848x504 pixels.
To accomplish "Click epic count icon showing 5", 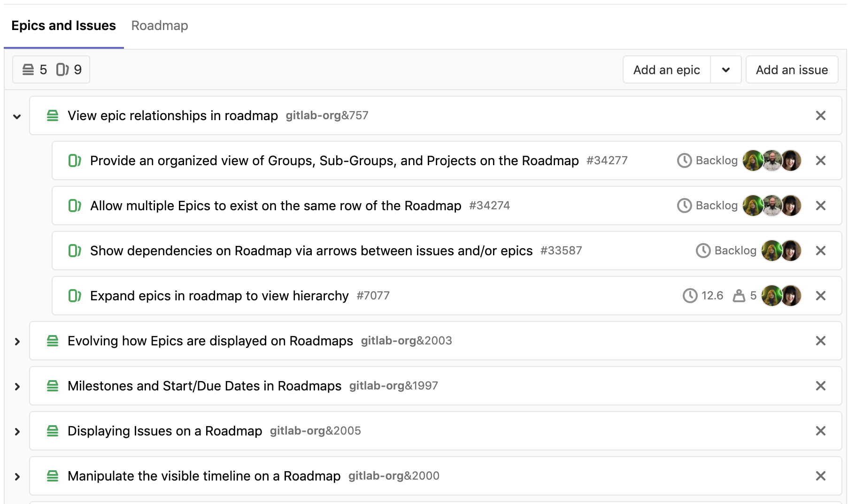I will (28, 70).
